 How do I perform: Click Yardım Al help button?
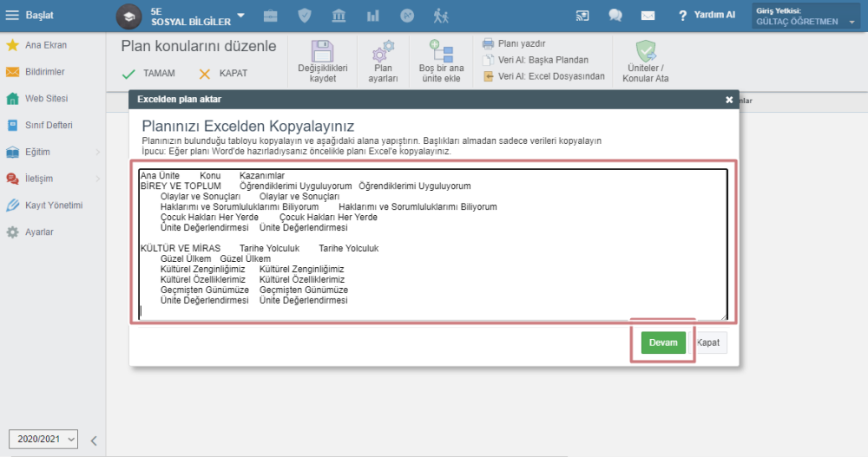tap(707, 16)
